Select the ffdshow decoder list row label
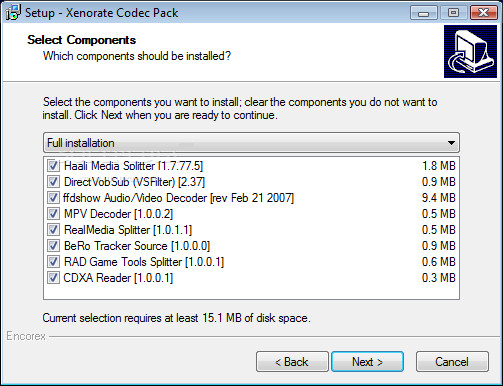This screenshot has width=503, height=386. (x=178, y=198)
